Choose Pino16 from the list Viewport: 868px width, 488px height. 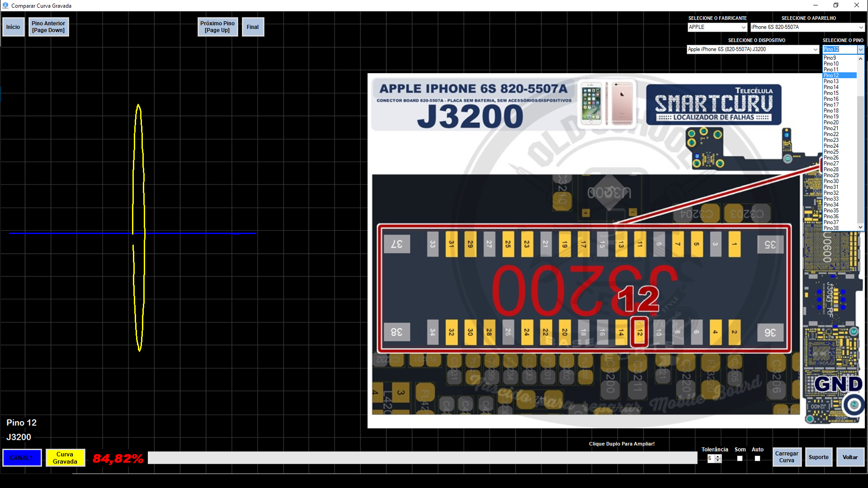point(840,99)
